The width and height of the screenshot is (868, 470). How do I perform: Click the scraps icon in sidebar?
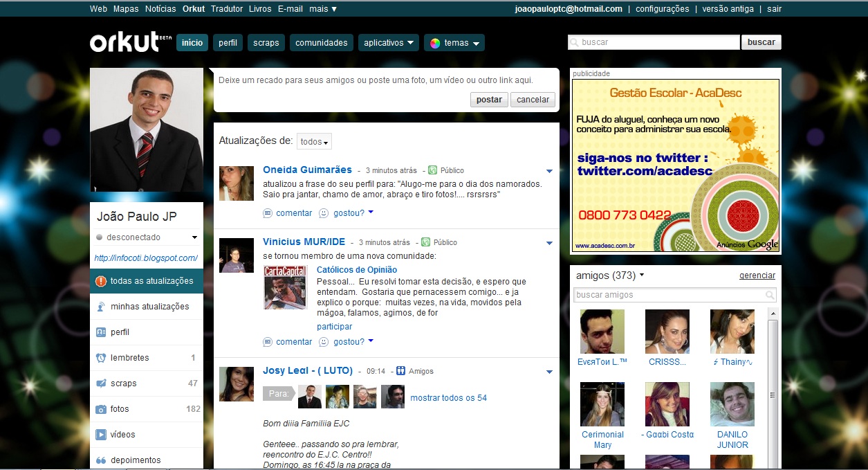click(101, 383)
